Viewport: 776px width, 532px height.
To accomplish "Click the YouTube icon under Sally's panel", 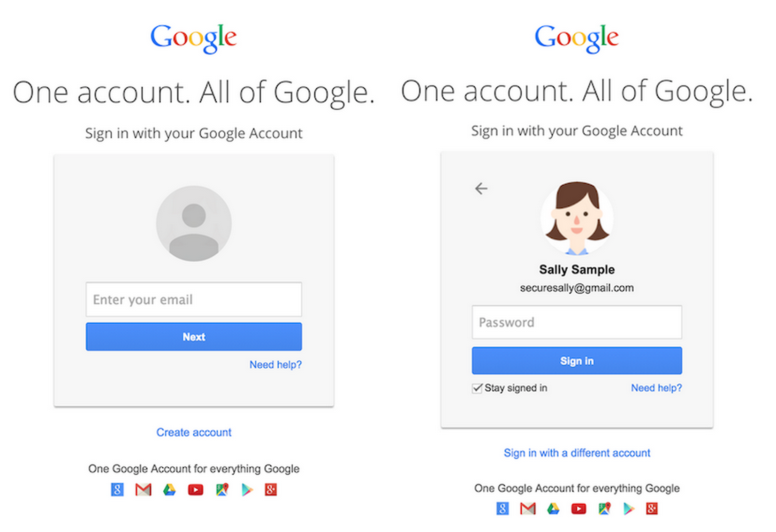I will tap(578, 508).
